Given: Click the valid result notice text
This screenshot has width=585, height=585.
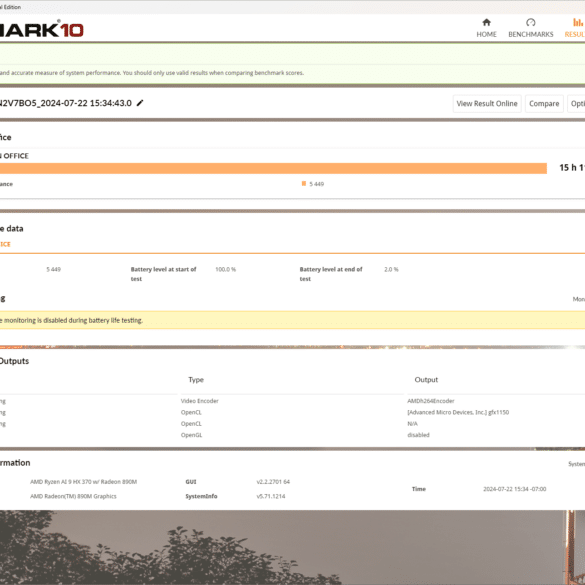Looking at the screenshot, I should pos(152,73).
